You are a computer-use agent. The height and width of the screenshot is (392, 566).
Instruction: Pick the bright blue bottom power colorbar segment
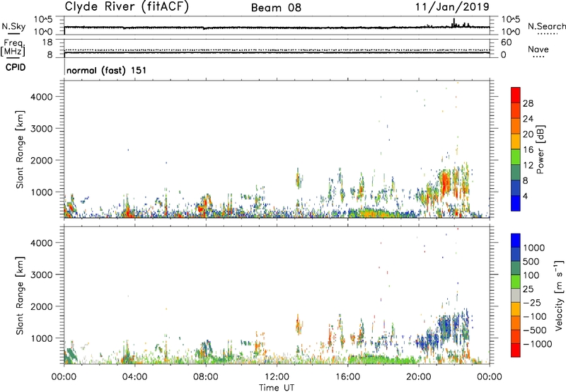tap(516, 203)
